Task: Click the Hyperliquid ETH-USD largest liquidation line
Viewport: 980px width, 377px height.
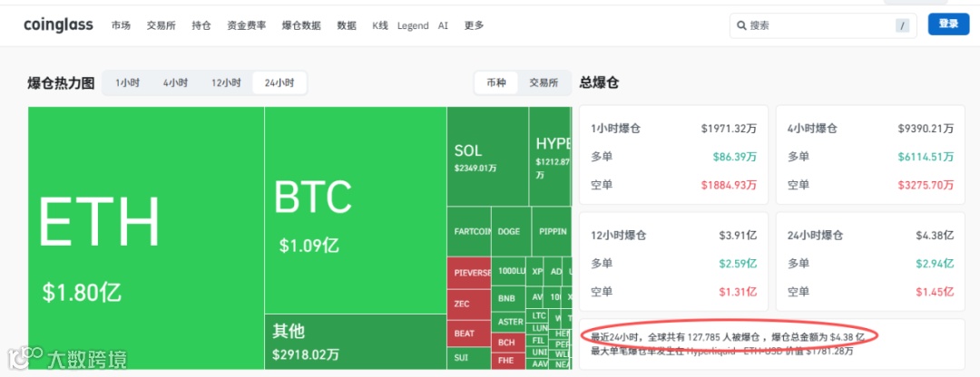Action: click(x=722, y=351)
